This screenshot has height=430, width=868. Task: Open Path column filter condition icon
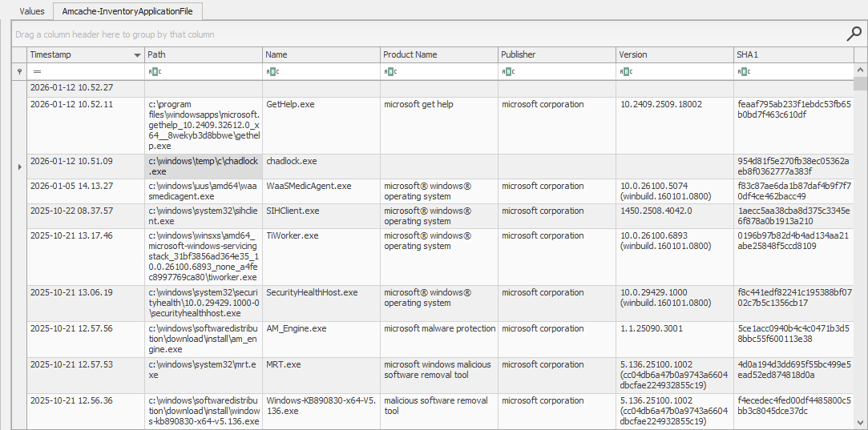(x=153, y=71)
